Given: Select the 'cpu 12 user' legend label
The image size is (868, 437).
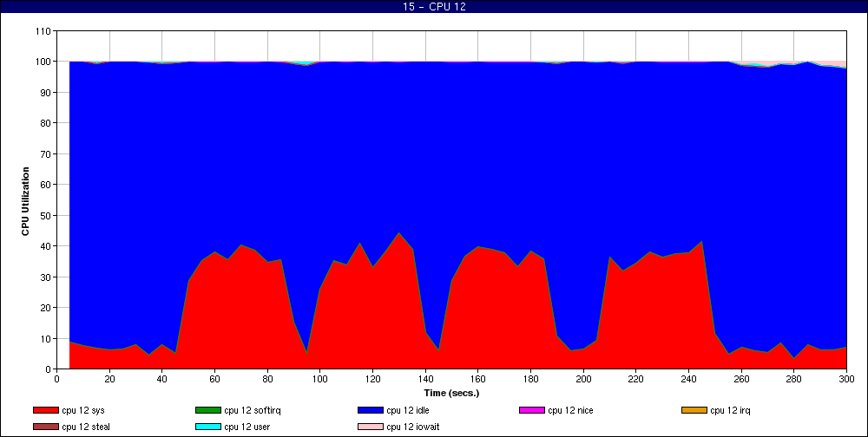Looking at the screenshot, I should [247, 427].
